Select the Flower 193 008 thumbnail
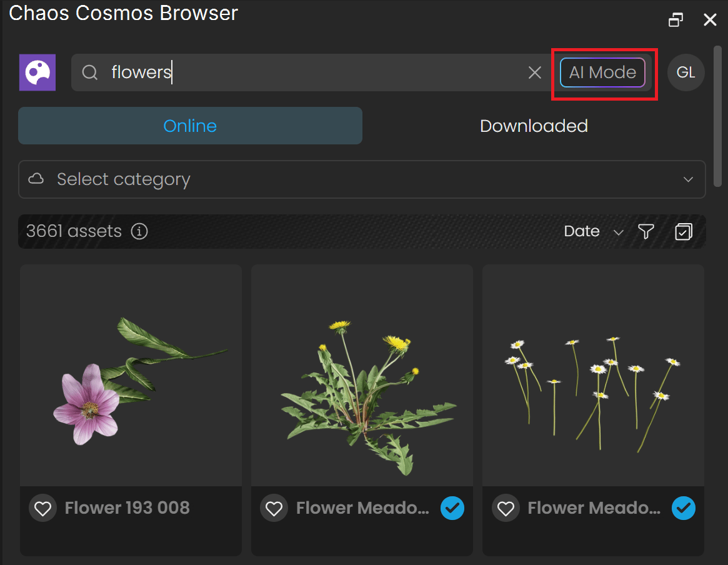This screenshot has width=728, height=565. coord(131,376)
